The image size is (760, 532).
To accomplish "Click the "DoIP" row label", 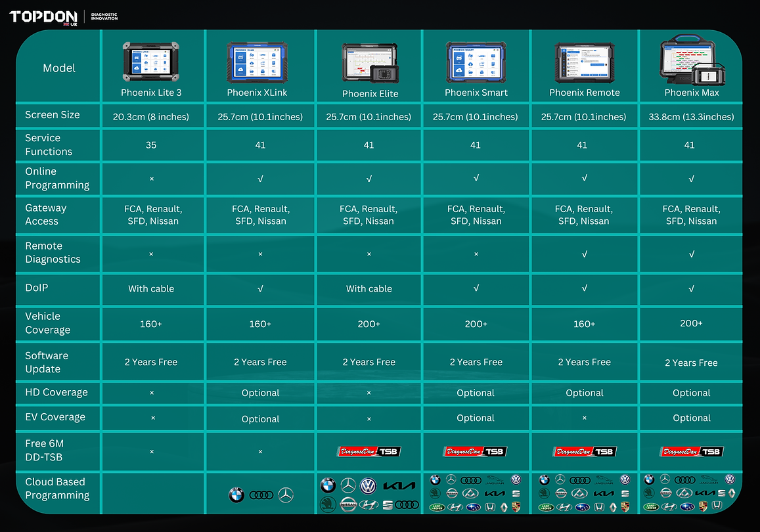I will click(36, 288).
